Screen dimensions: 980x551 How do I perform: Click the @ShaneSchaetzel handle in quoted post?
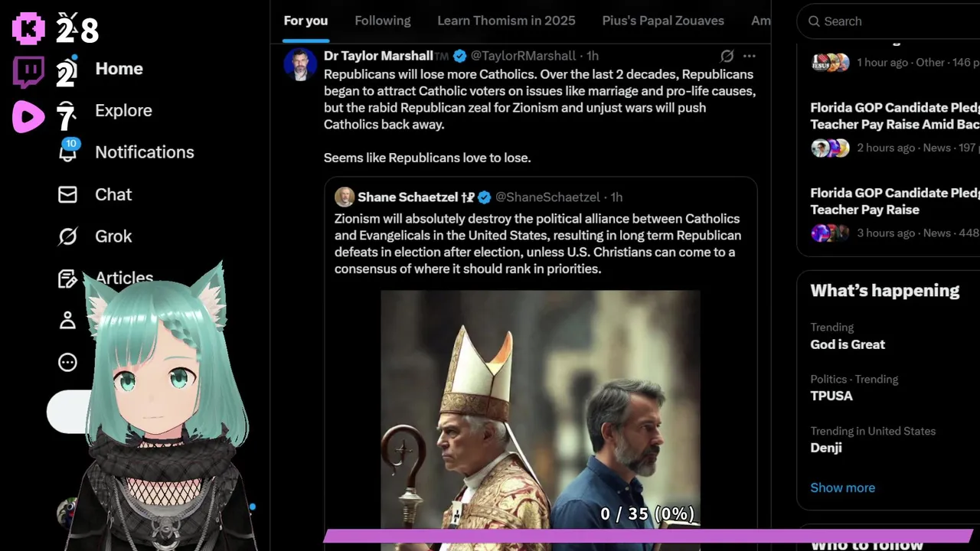pos(547,197)
